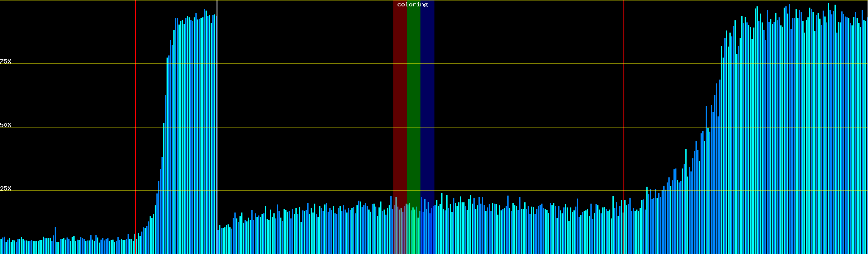Viewport: 868px width, 254px height.
Task: Click the yellow line along the top edge
Action: [297, 0]
